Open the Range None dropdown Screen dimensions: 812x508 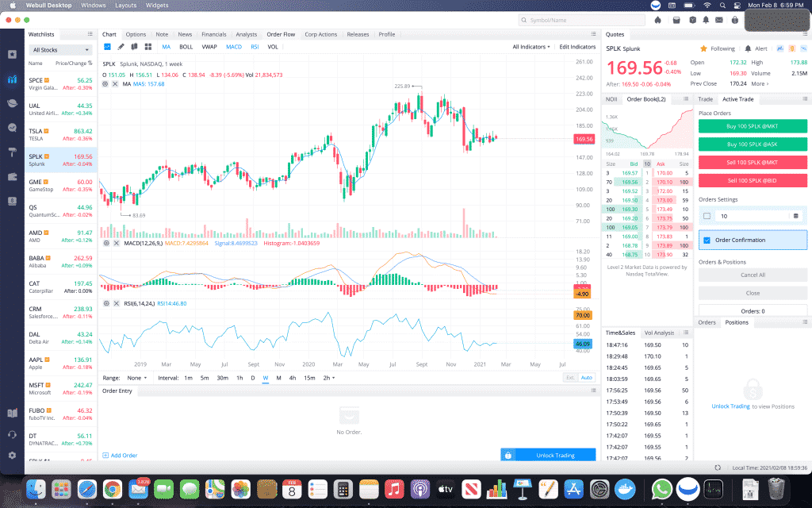click(137, 378)
